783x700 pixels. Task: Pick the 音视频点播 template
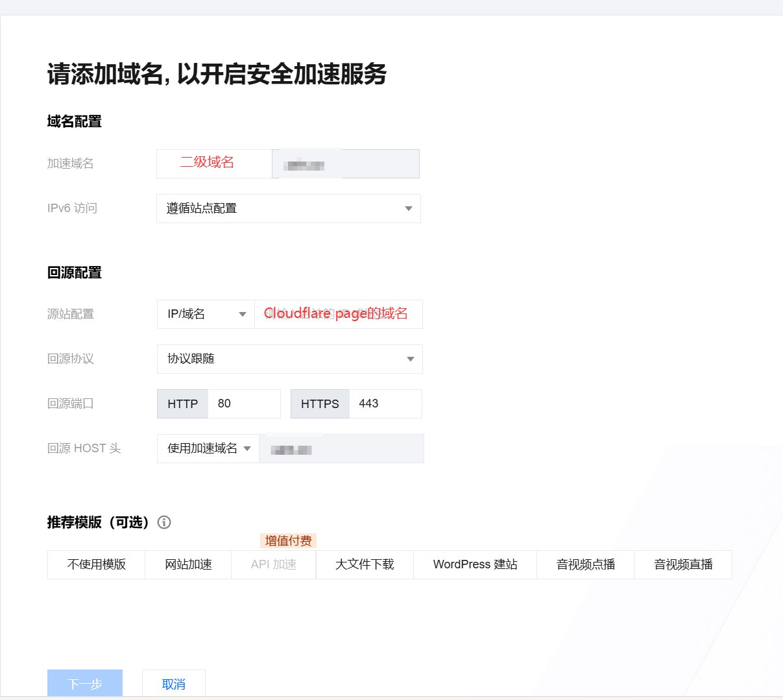pos(585,564)
